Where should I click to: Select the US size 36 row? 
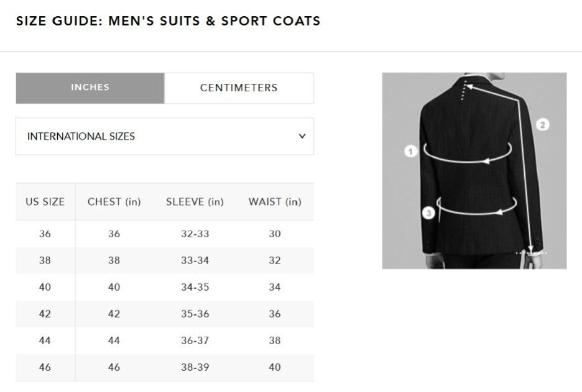(x=45, y=234)
